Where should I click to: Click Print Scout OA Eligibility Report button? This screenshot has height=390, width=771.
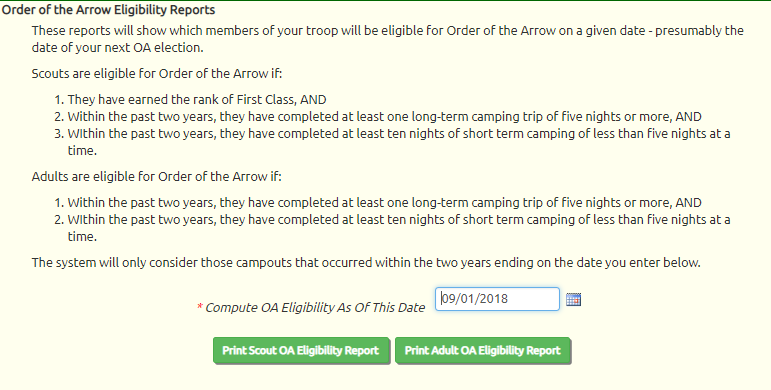click(301, 351)
